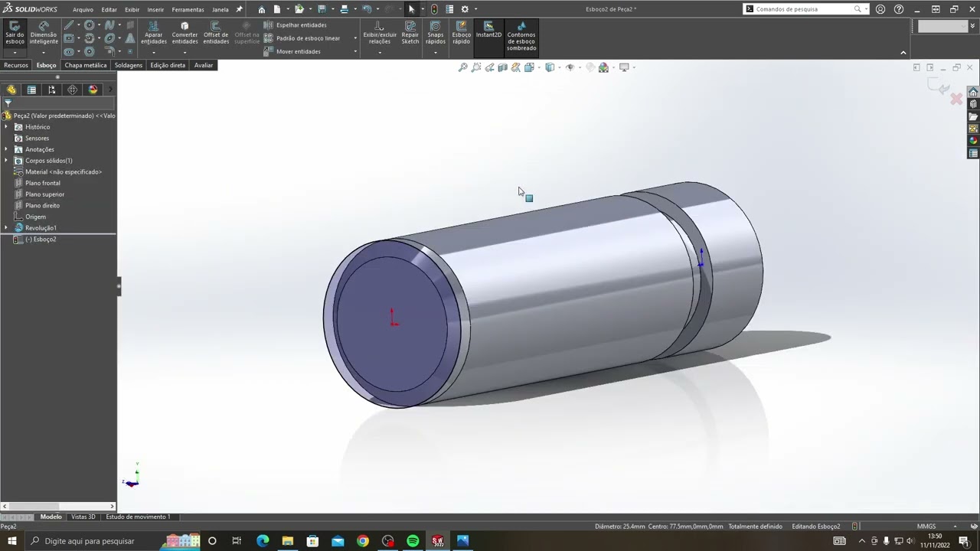Screen dimensions: 980x551
Task: Collapse the CommandManager ribbon arrow
Action: pyautogui.click(x=903, y=53)
